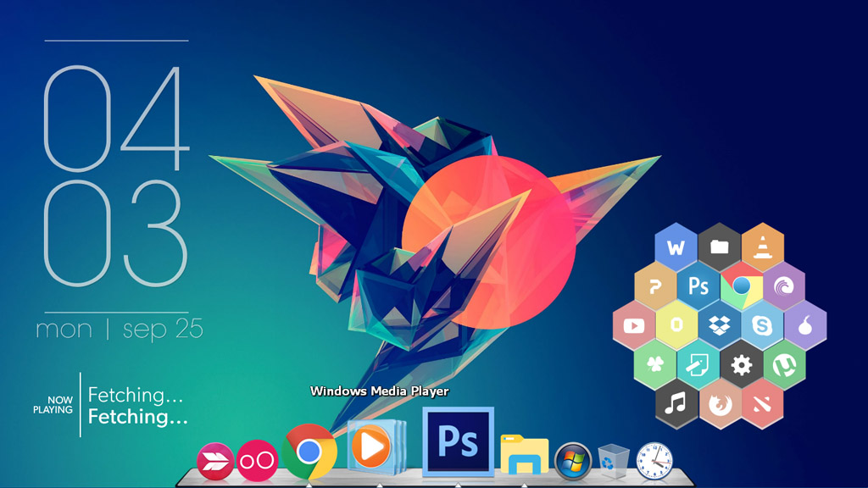
Task: Open the settings gear hexagon
Action: point(741,365)
